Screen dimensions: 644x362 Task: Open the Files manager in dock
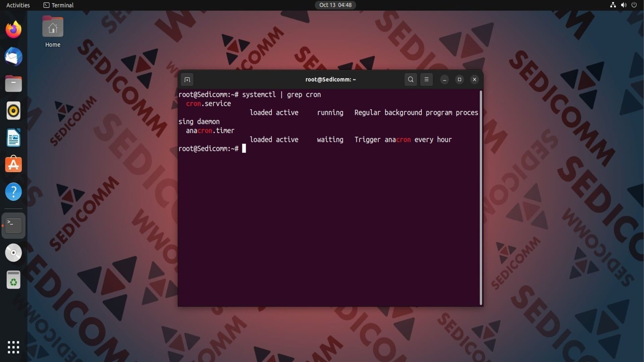pyautogui.click(x=13, y=84)
